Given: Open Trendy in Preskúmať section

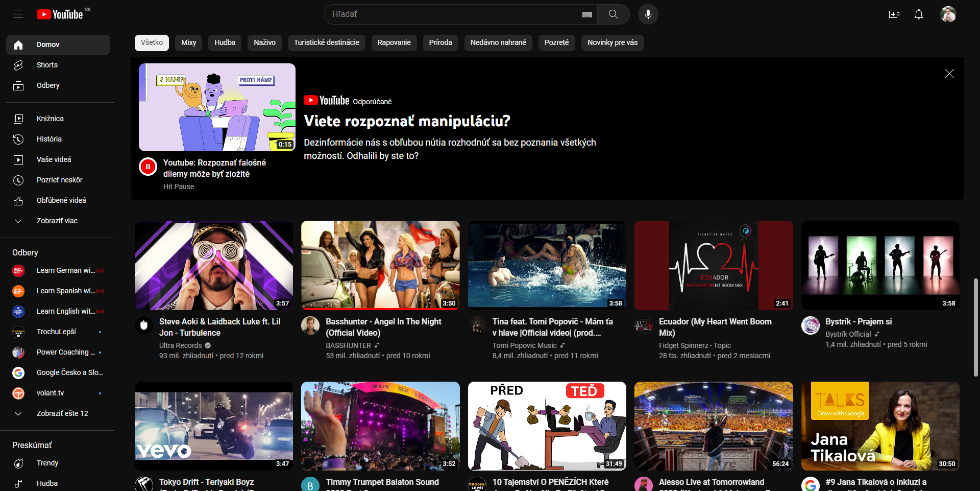Looking at the screenshot, I should [x=58, y=463].
